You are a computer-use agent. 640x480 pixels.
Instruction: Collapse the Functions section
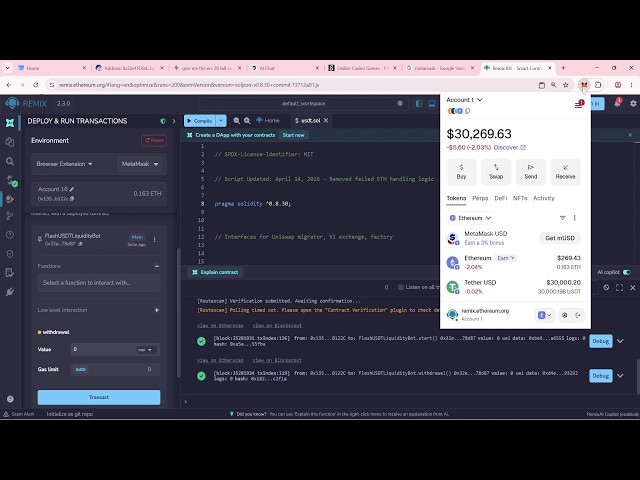pos(157,266)
